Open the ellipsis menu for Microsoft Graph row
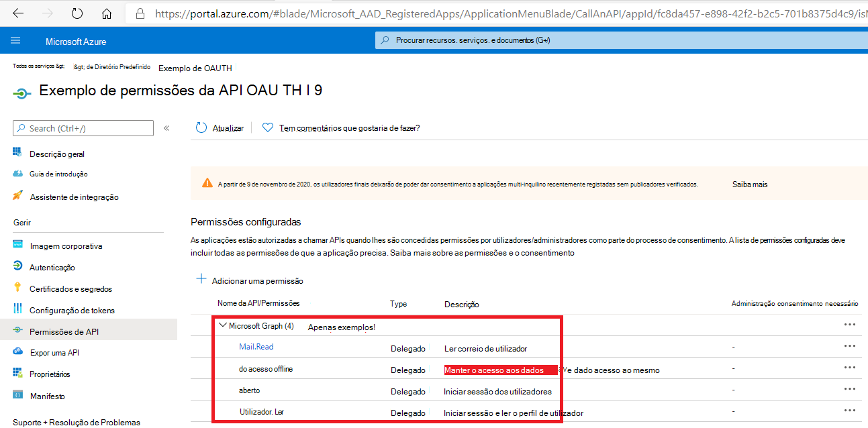The height and width of the screenshot is (428, 868). (850, 325)
